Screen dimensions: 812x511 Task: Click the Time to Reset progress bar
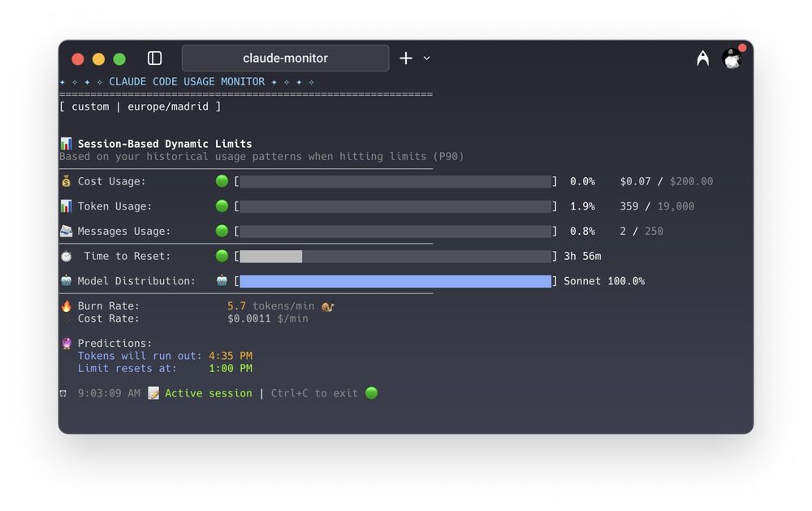pyautogui.click(x=395, y=256)
